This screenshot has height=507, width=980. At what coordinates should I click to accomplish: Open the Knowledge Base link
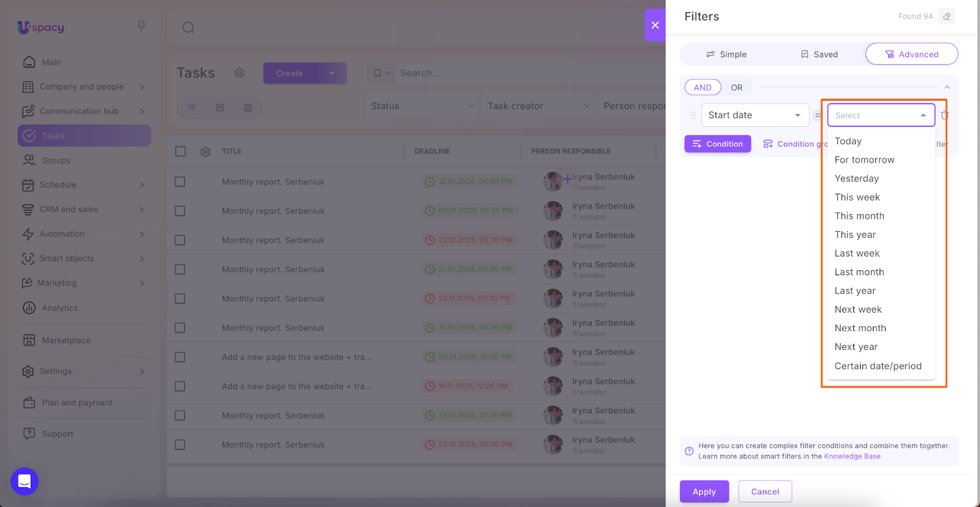click(x=852, y=456)
